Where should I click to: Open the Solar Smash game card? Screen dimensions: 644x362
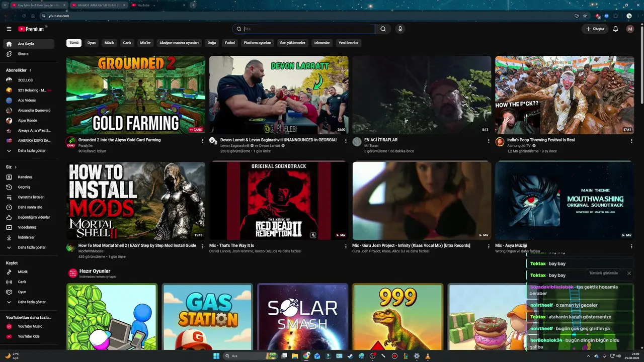click(302, 317)
